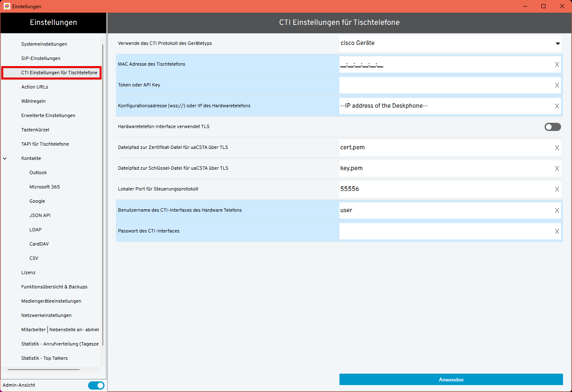The width and height of the screenshot is (572, 392).
Task: Clear the Passwort des CTI-Interfaces field
Action: [557, 231]
